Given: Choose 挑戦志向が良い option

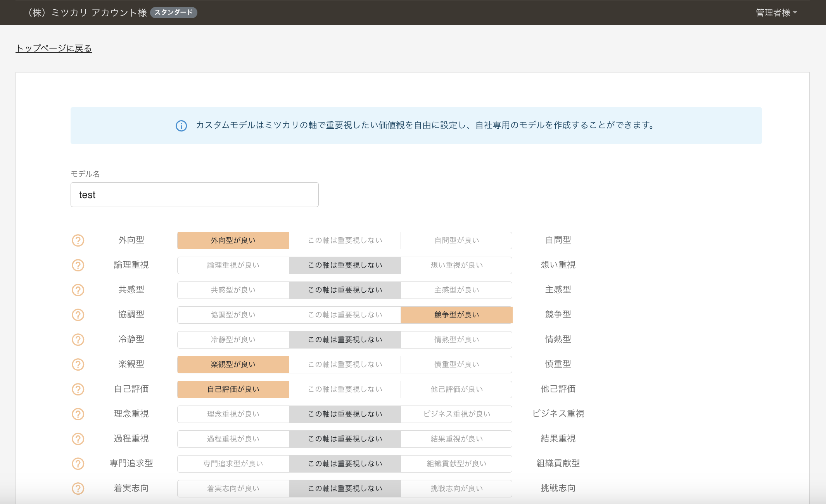Looking at the screenshot, I should [456, 488].
